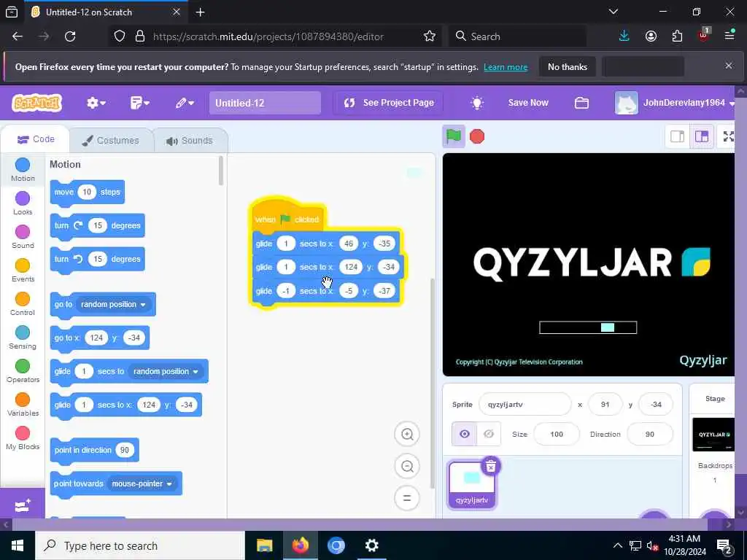The image size is (747, 560).
Task: Open a new Firefox tab
Action: click(x=200, y=12)
